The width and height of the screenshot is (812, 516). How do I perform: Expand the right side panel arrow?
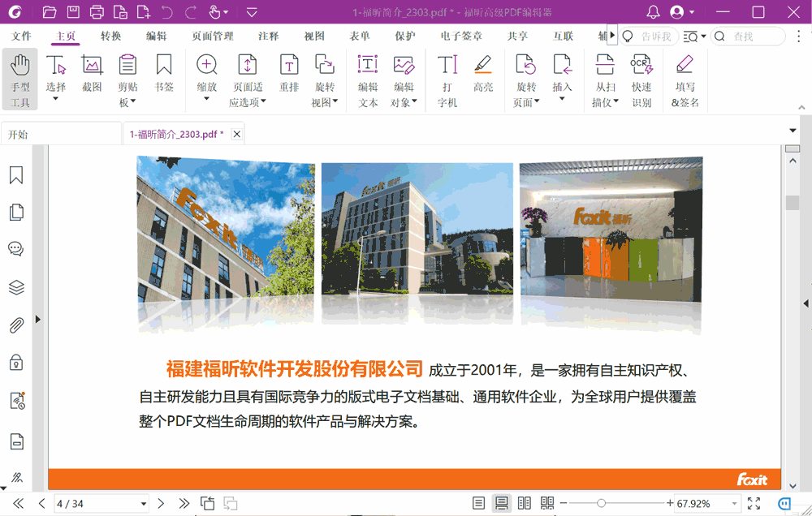[x=806, y=303]
